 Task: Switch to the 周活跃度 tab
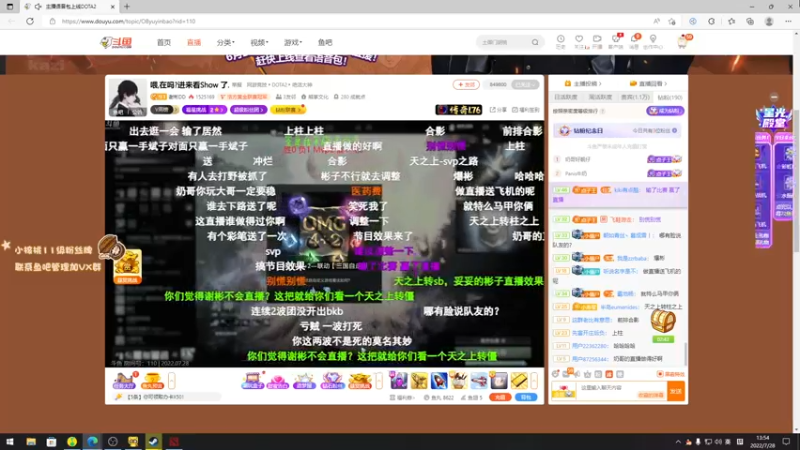(x=600, y=97)
